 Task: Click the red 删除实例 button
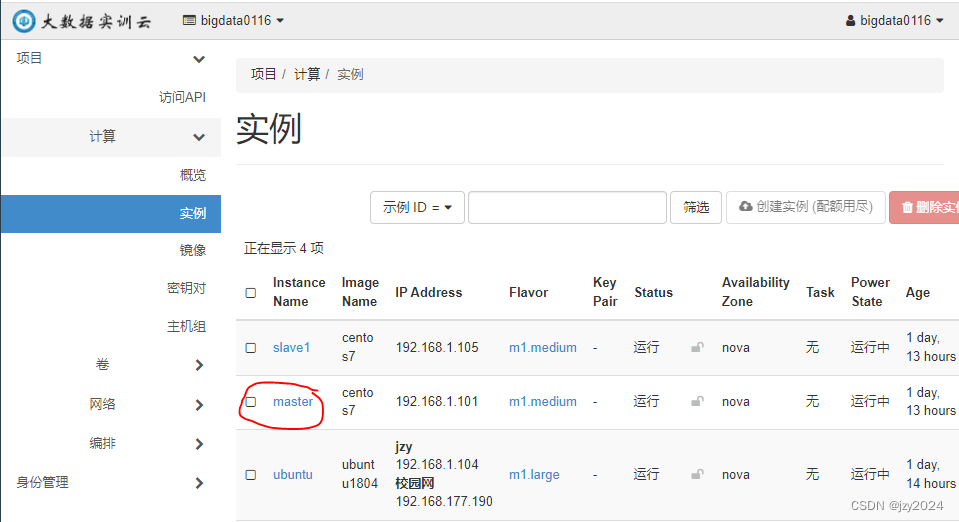[x=924, y=207]
